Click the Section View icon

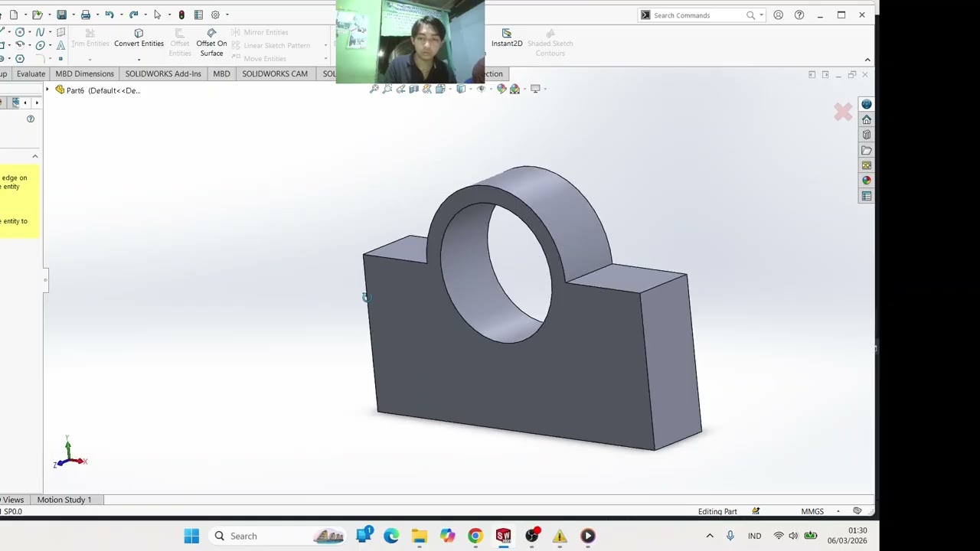point(414,89)
